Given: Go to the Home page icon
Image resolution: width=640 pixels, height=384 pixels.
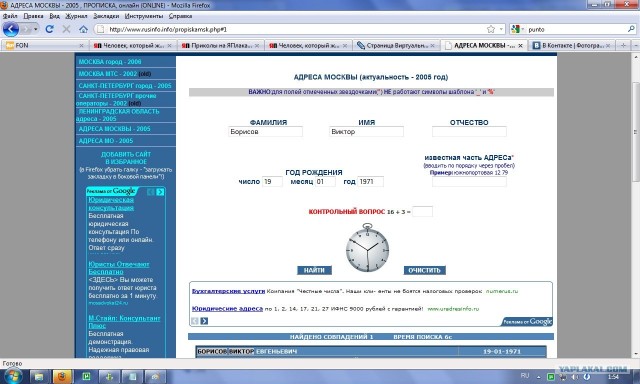Looking at the screenshot, I should click(x=83, y=29).
